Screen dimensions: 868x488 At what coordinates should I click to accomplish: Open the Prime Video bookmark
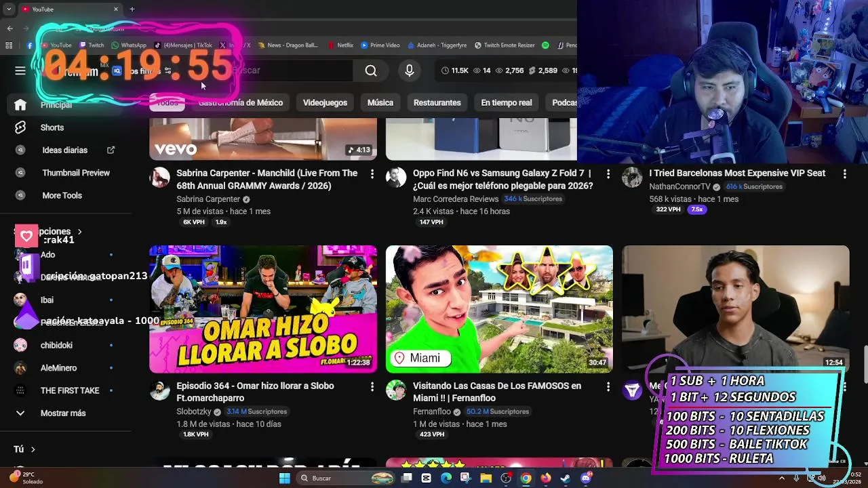pos(380,45)
